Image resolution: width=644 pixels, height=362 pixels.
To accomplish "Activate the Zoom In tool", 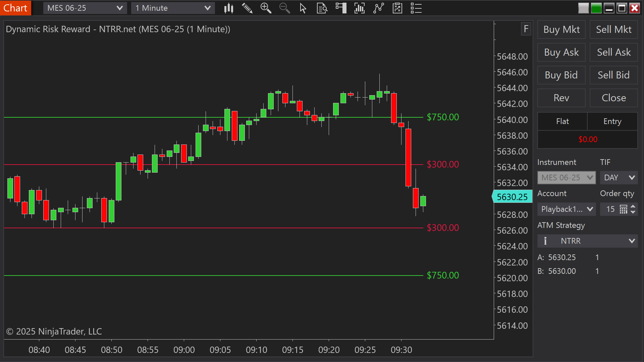I will coord(266,8).
